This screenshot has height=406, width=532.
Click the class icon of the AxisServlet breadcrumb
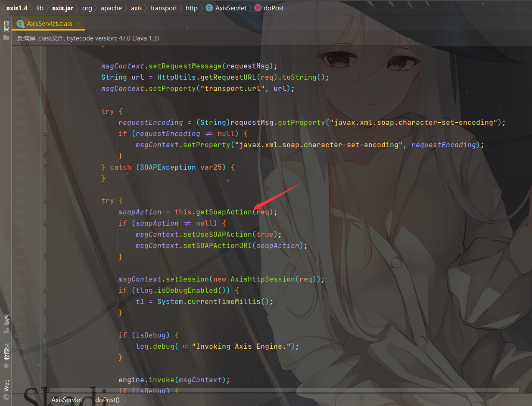[x=209, y=8]
